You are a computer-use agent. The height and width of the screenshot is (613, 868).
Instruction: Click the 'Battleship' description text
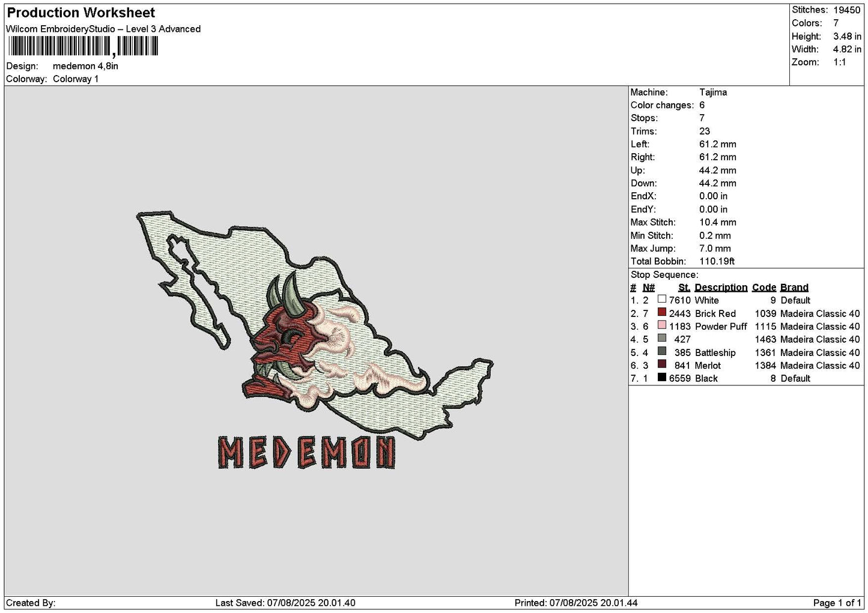tap(715, 353)
